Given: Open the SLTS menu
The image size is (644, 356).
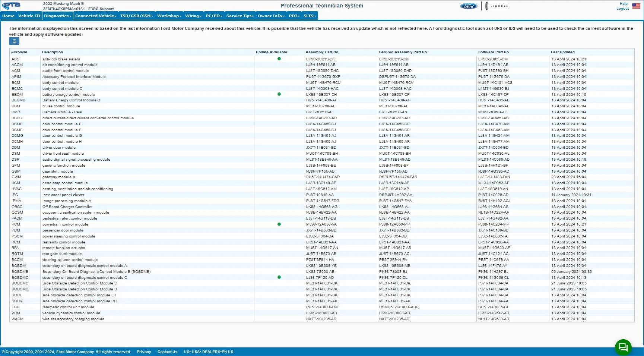Looking at the screenshot, I should click(x=310, y=16).
